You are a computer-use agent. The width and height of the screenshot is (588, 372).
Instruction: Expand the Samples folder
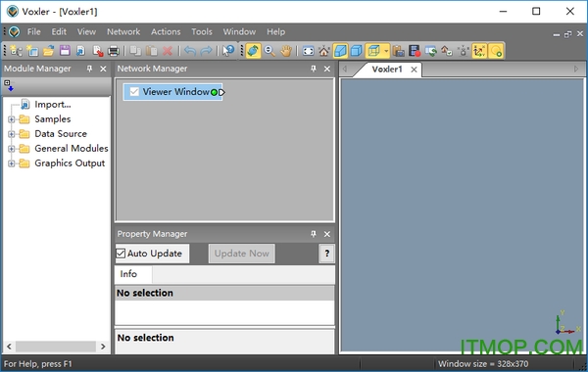coord(11,119)
